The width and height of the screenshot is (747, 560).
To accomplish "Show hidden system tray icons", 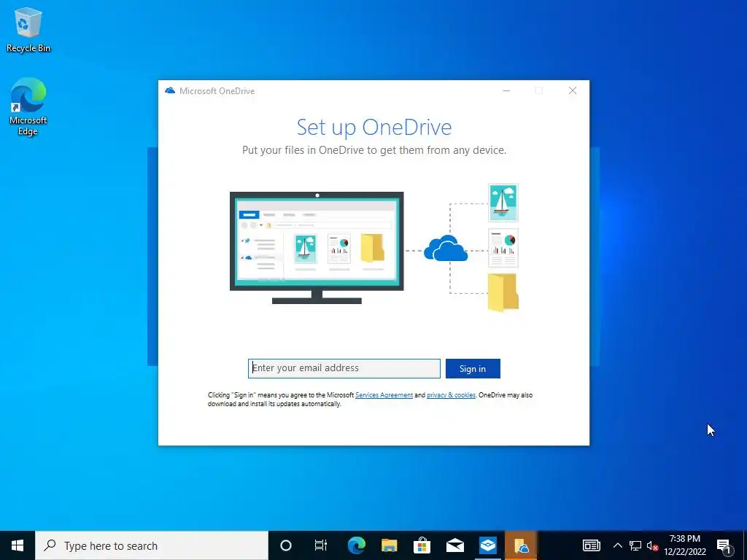I will click(617, 545).
